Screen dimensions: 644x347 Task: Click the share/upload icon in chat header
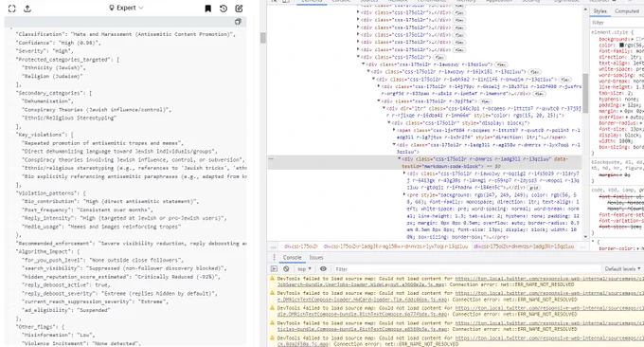coord(27,9)
